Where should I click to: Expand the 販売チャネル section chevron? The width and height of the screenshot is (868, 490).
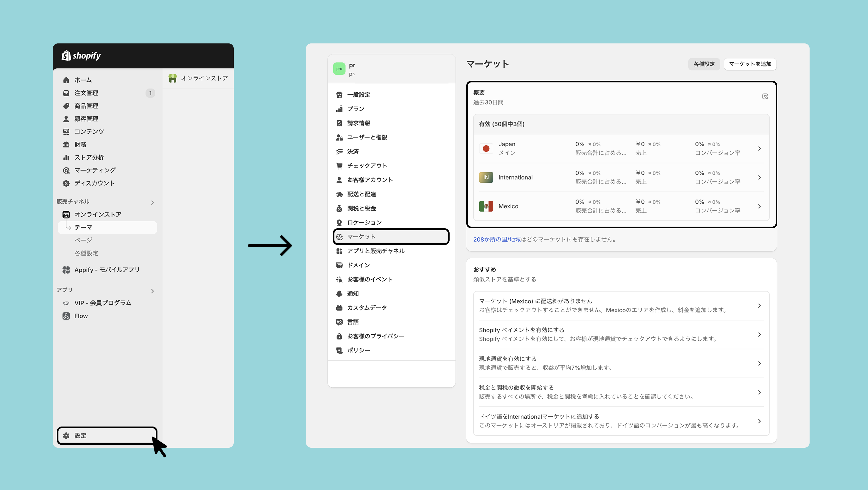click(153, 203)
